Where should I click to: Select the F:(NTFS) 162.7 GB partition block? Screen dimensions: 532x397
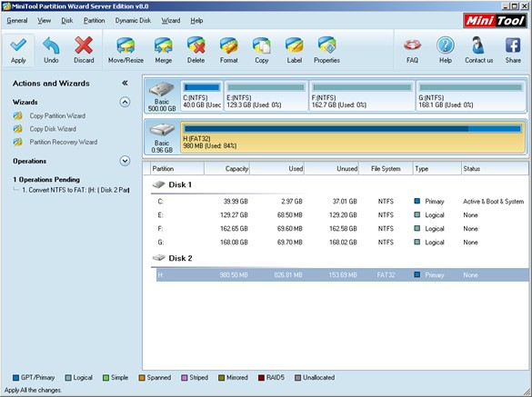[x=362, y=96]
